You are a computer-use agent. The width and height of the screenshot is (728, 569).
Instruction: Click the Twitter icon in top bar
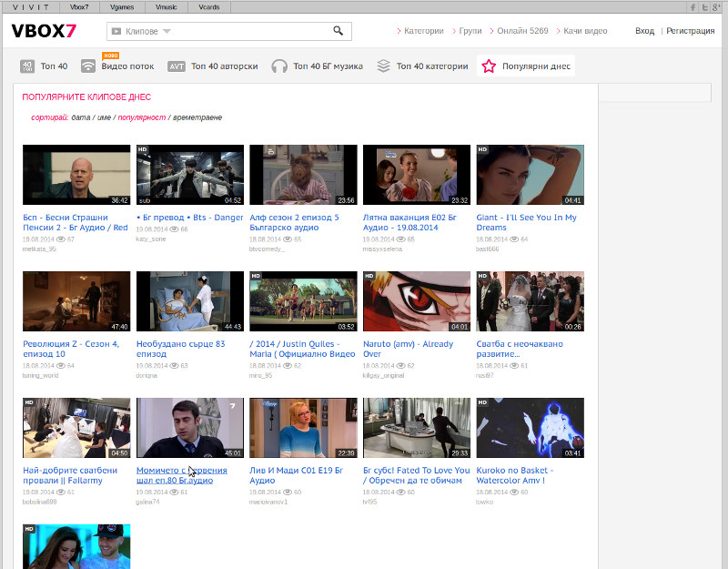705,6
